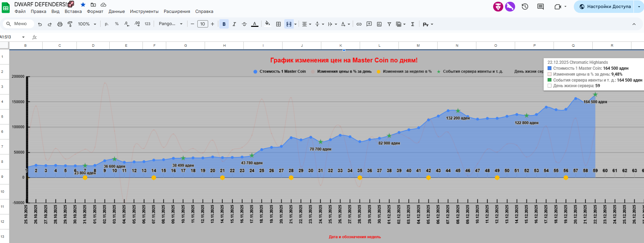This screenshot has width=644, height=243.
Task: Open the Расширения menu
Action: click(177, 12)
